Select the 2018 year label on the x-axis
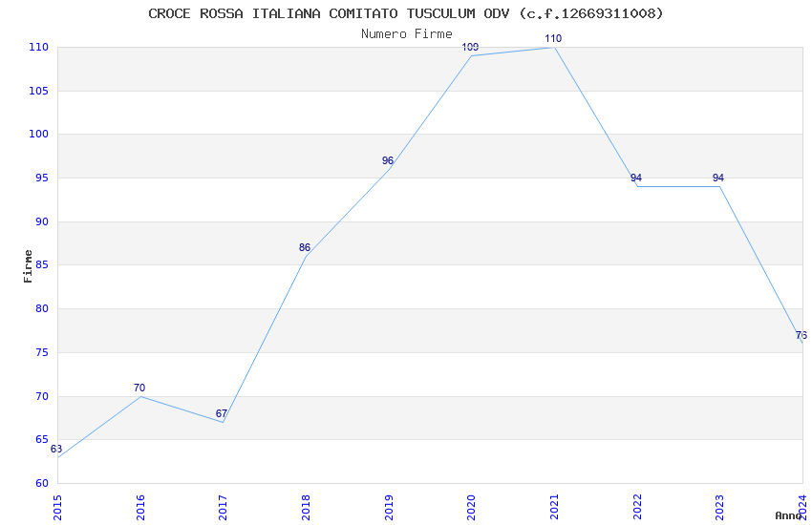This screenshot has width=812, height=525. [306, 508]
